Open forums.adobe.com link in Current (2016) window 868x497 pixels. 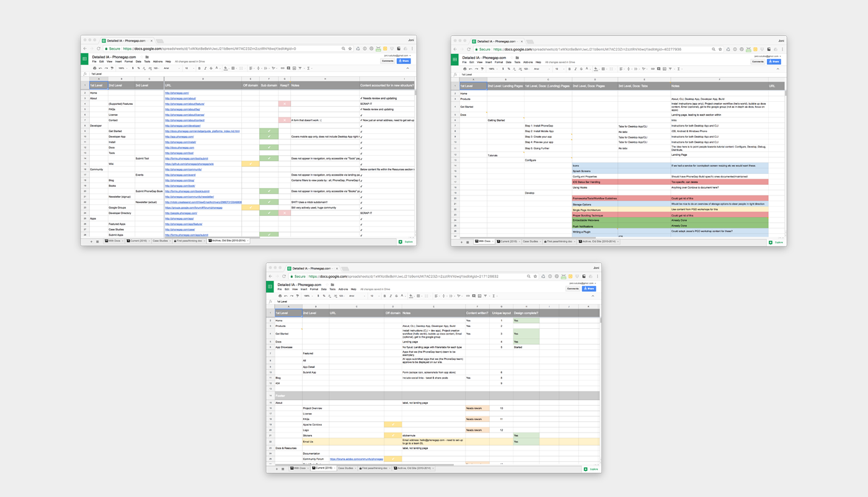coord(356,459)
